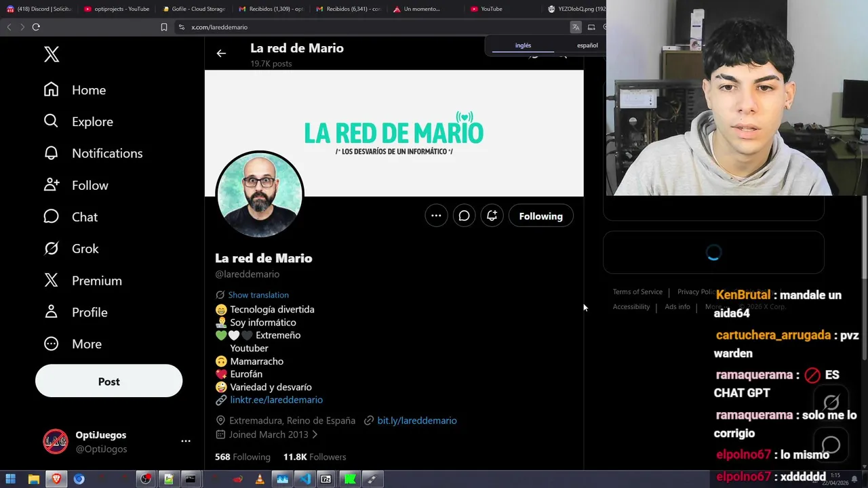The height and width of the screenshot is (488, 868).
Task: Open Grok in the sidebar
Action: [71, 249]
